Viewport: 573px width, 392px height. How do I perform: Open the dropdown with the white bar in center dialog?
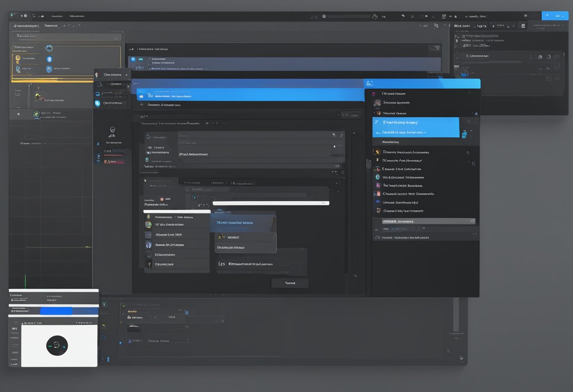pos(270,203)
